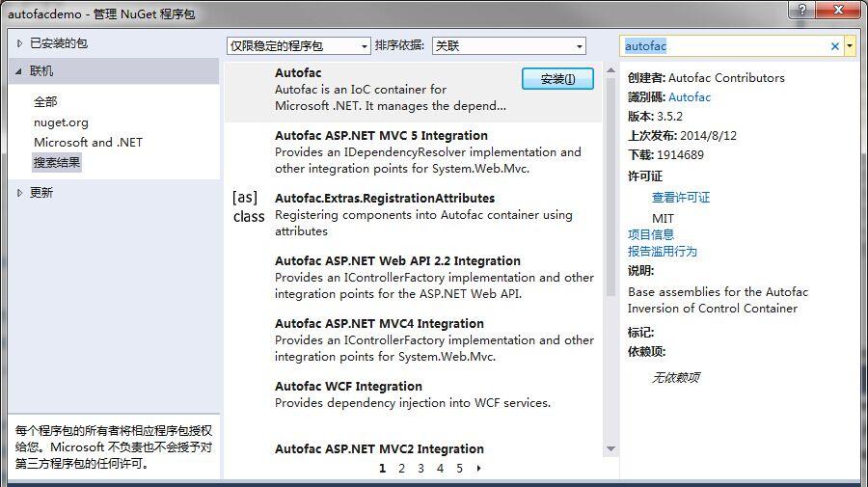Click the help question mark button
The image size is (868, 487).
coord(802,10)
